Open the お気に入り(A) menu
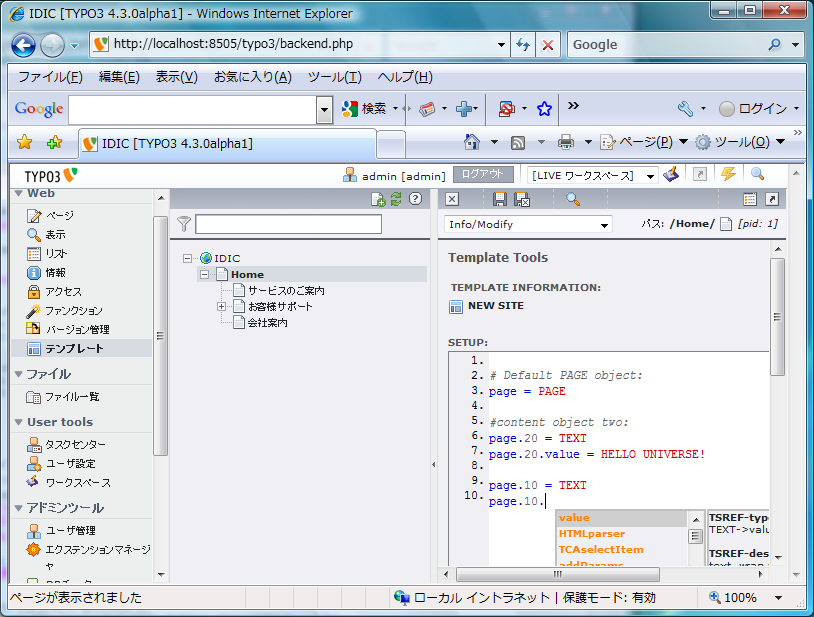This screenshot has height=617, width=814. pyautogui.click(x=253, y=77)
